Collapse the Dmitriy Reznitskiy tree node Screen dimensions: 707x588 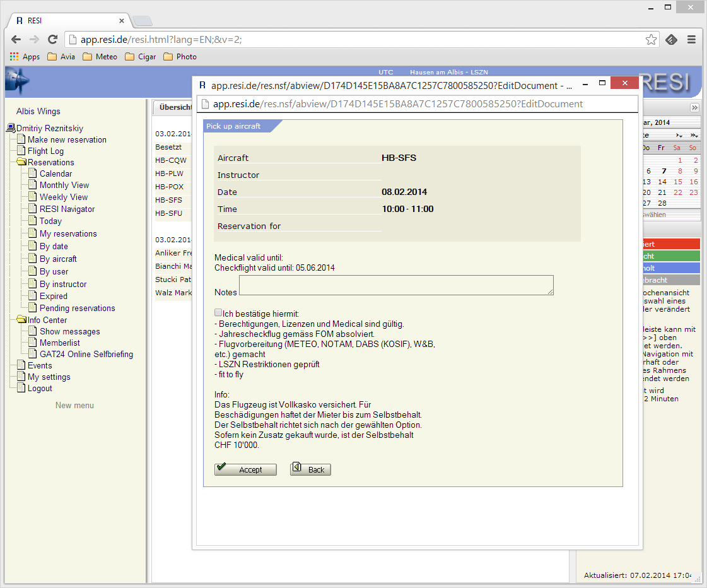[x=11, y=128]
